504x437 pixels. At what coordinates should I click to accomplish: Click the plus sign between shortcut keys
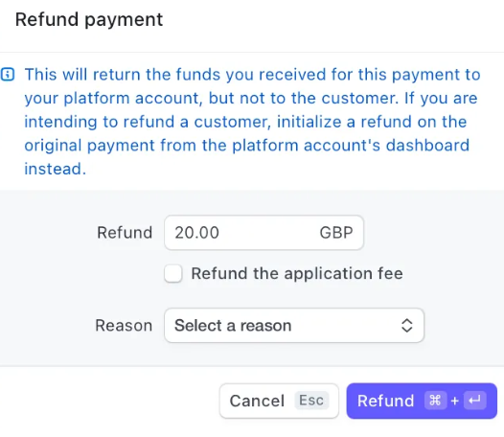click(455, 401)
